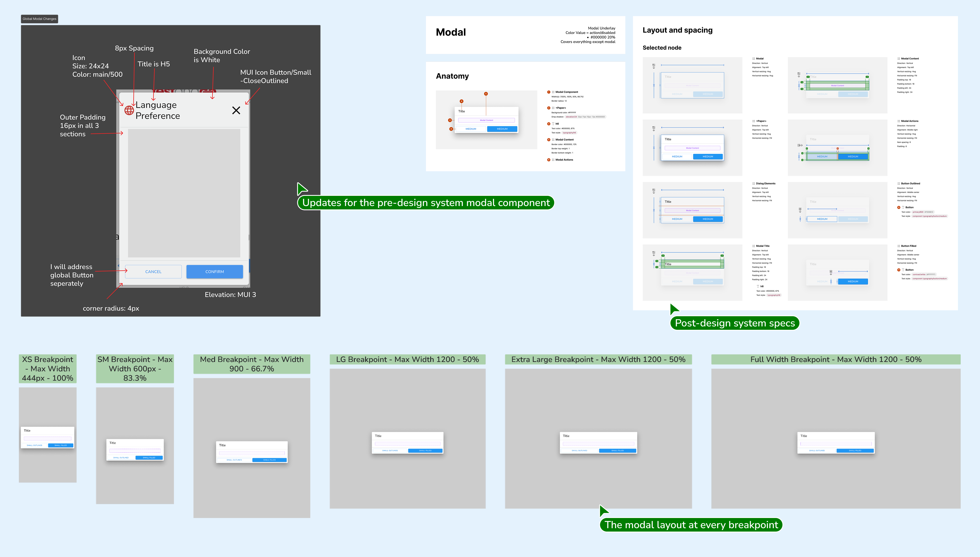Select the SM Breakpoint label
The width and height of the screenshot is (980, 557).
pyautogui.click(x=135, y=369)
